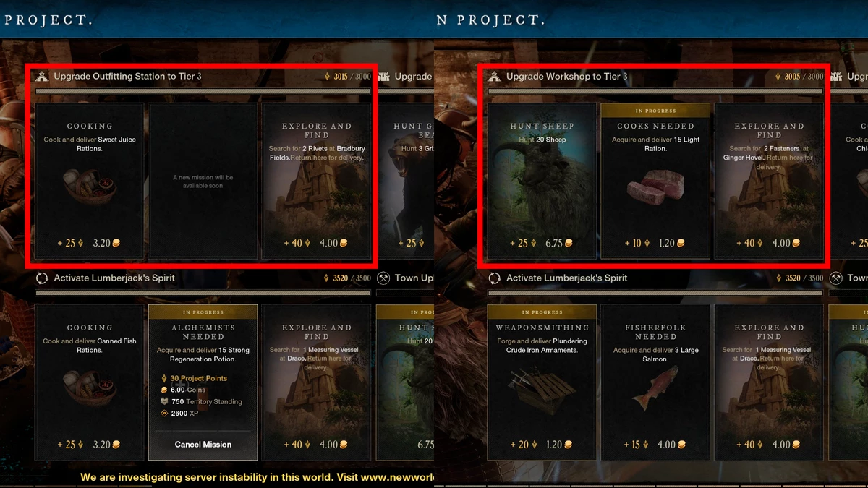
Task: Click the Sweet Juice Rations basket image
Action: coord(90,184)
